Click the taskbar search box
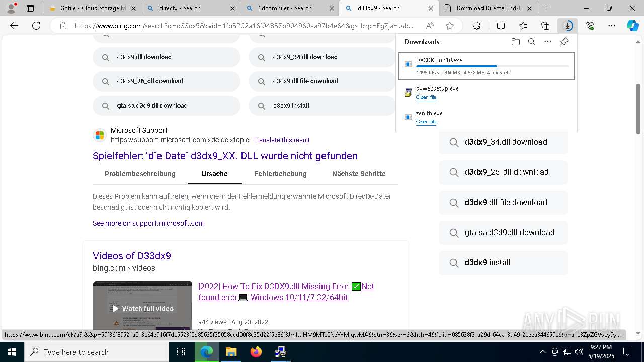Viewport: 644px width, 362px height. pos(97,352)
